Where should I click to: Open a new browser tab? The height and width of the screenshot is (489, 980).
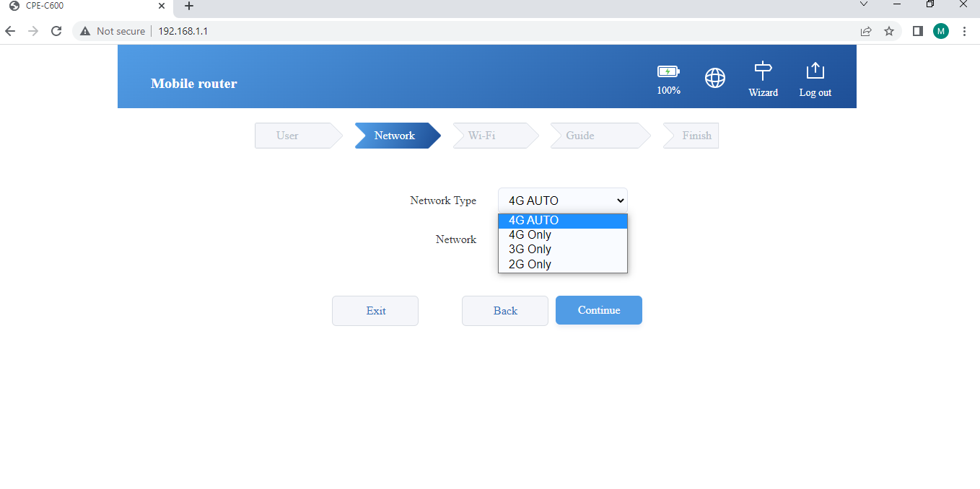pos(189,6)
